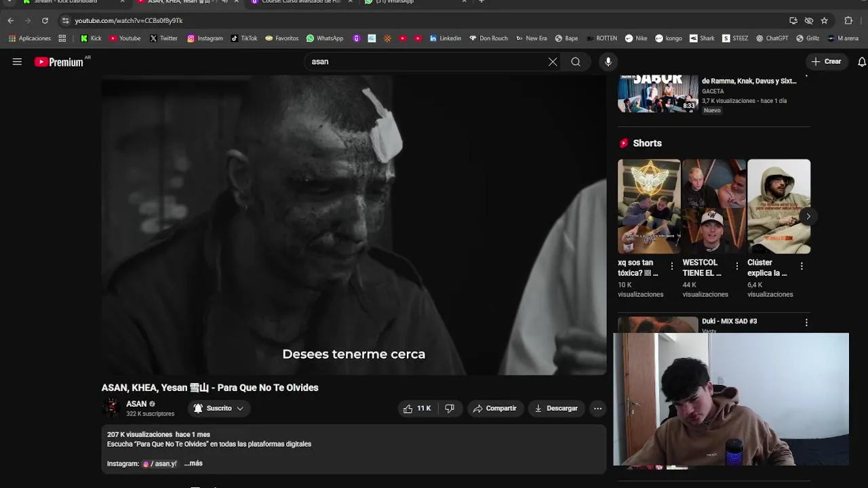Open a new browser tab with plus
This screenshot has height=488, width=868.
pyautogui.click(x=481, y=2)
